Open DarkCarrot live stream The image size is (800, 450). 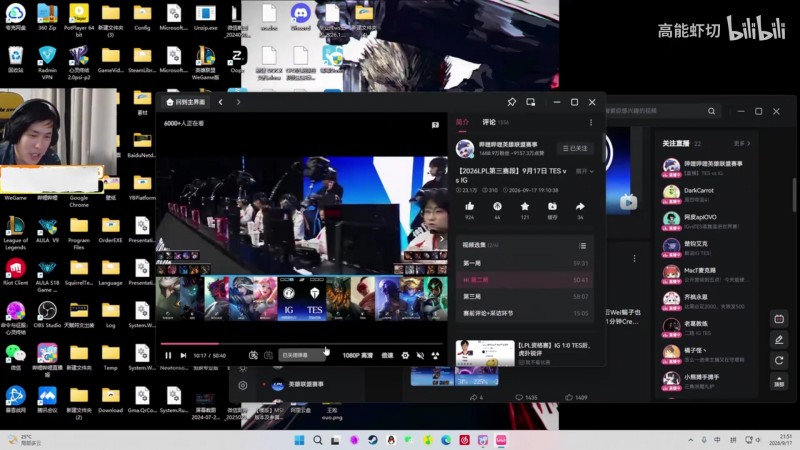pos(706,194)
